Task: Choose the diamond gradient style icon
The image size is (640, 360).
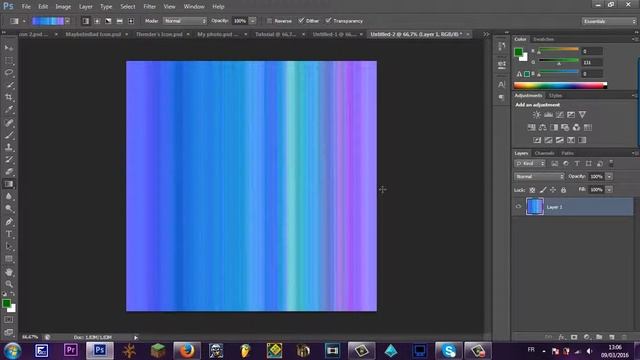Action: (x=131, y=21)
